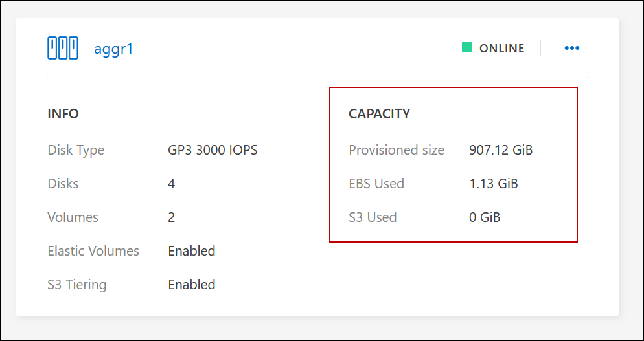This screenshot has width=644, height=341.
Task: Click the GP3 3000 IOPS value
Action: pyautogui.click(x=213, y=150)
